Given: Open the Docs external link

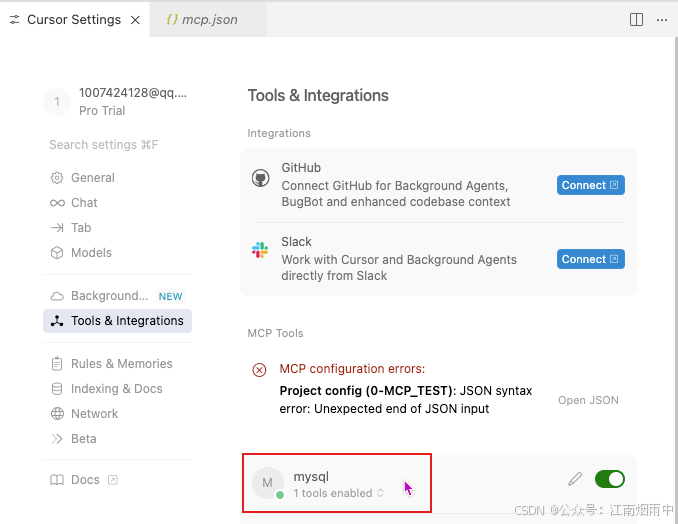Looking at the screenshot, I should click(x=84, y=480).
